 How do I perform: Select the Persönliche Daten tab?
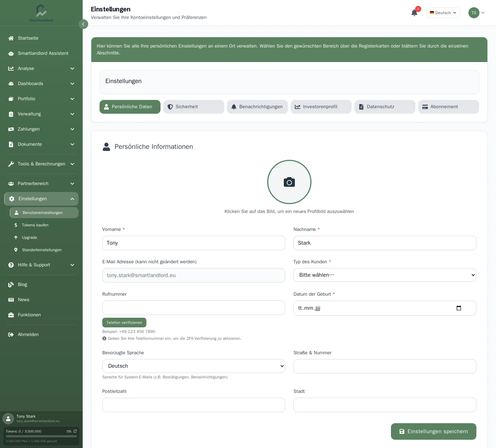(130, 107)
